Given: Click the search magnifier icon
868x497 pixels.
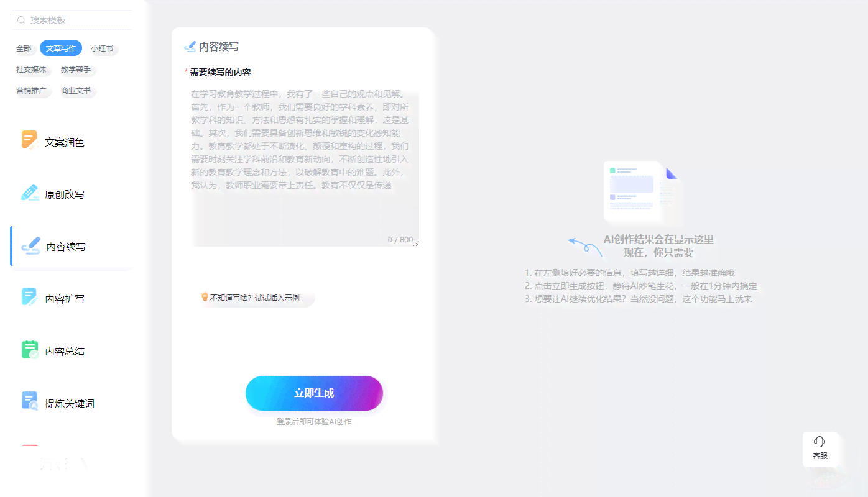Looking at the screenshot, I should [x=21, y=20].
